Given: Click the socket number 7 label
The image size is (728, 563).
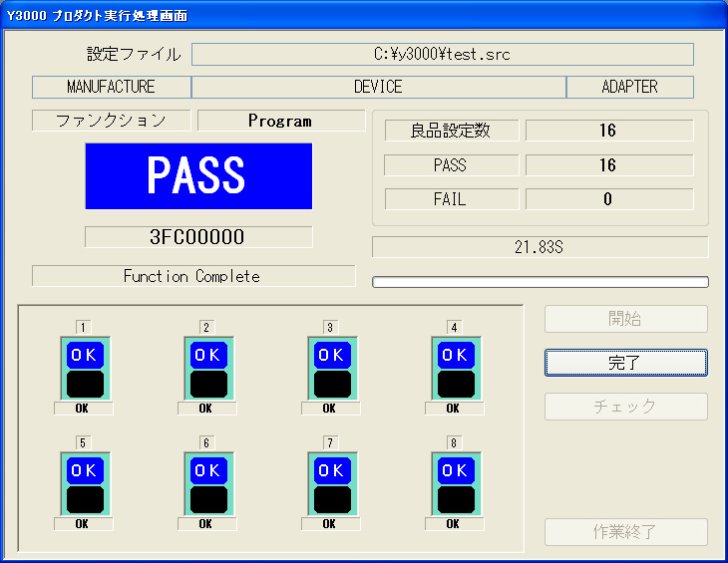Looking at the screenshot, I should (x=330, y=442).
